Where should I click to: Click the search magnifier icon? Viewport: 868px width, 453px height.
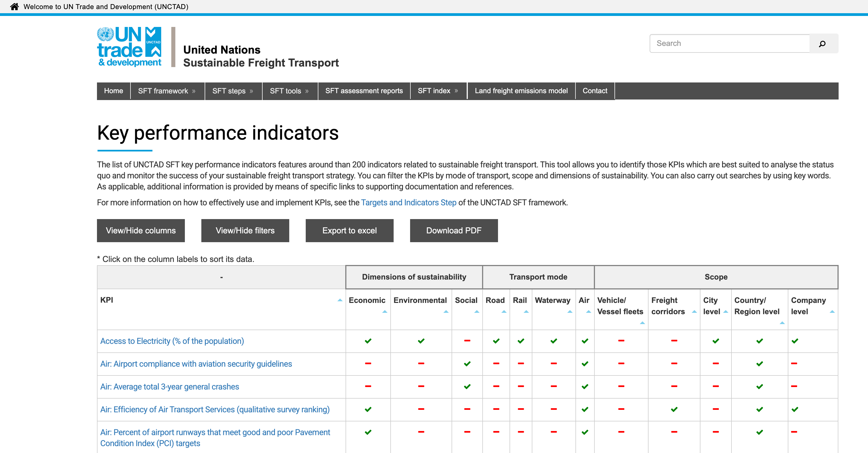click(822, 43)
